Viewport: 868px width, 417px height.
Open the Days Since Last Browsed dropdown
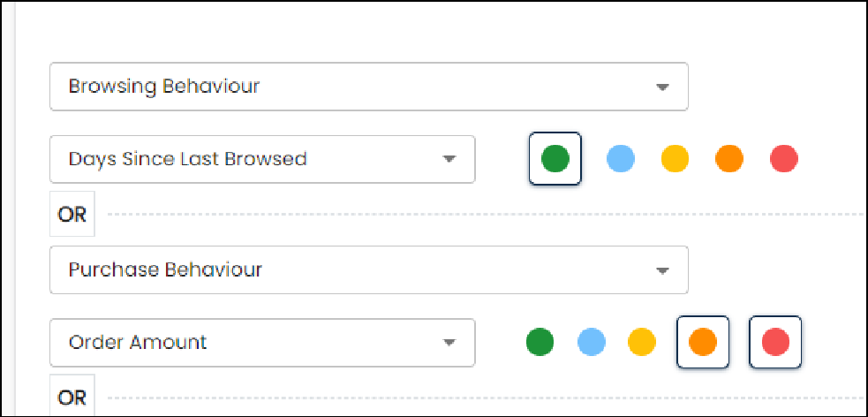tap(262, 159)
